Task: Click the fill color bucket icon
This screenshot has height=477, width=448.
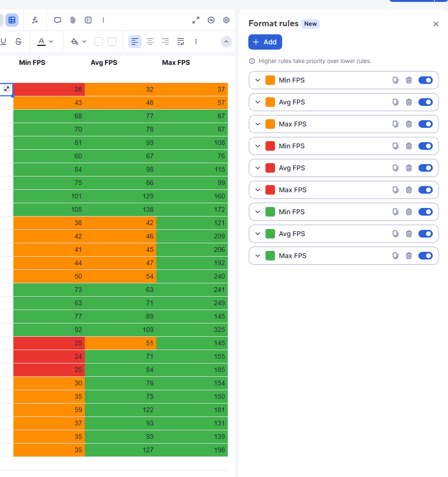Action: [74, 41]
